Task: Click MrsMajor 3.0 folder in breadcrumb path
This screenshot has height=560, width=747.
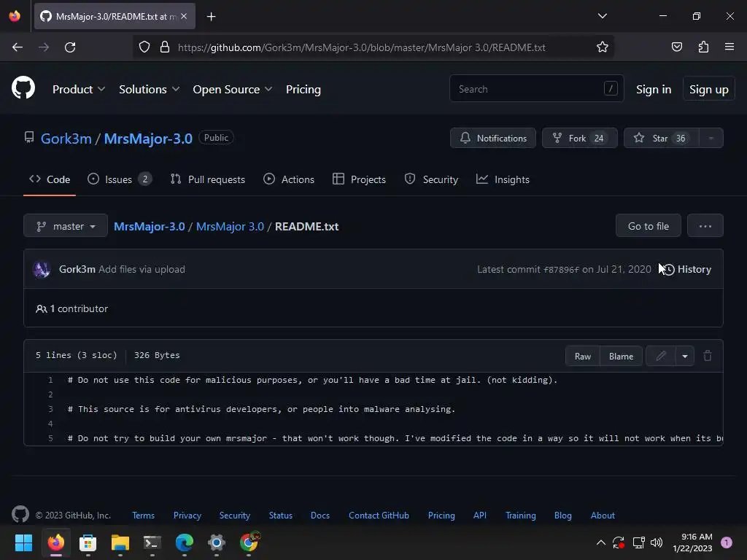Action: tap(230, 227)
